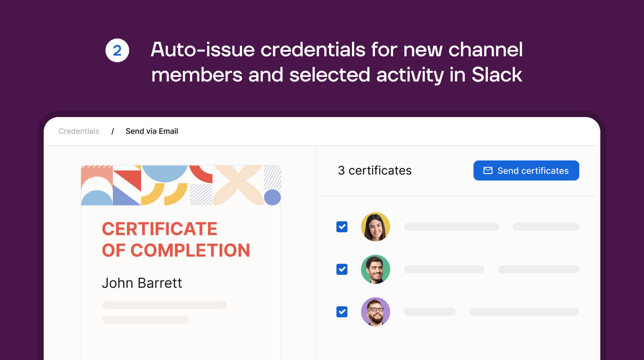
Task: Click first recipient's name placeholder bar
Action: pyautogui.click(x=451, y=227)
